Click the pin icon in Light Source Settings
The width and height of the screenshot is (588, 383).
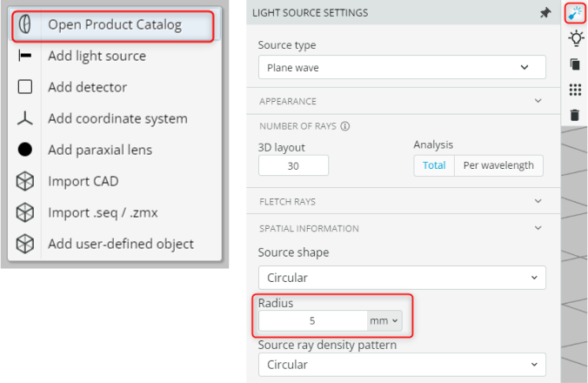coord(545,13)
